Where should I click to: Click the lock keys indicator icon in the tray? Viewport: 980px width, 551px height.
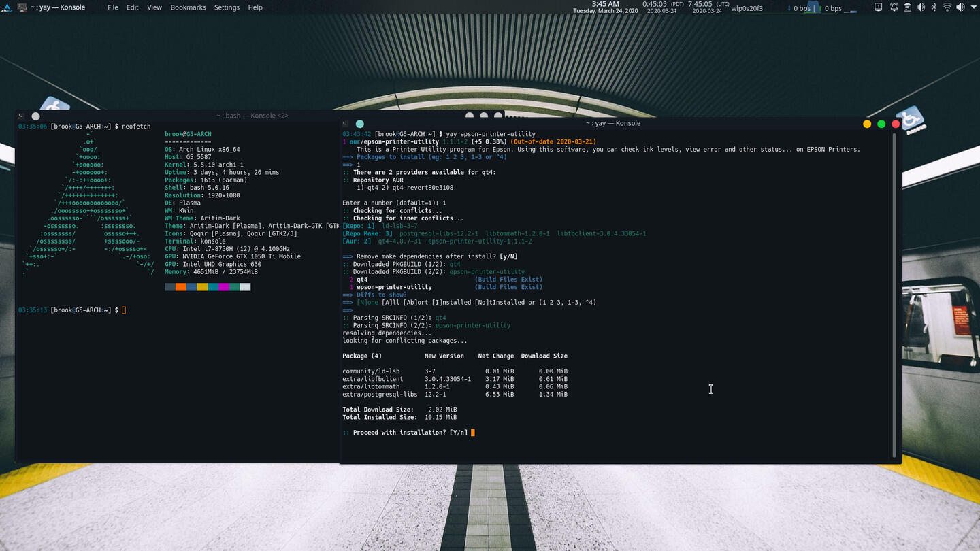pos(878,7)
